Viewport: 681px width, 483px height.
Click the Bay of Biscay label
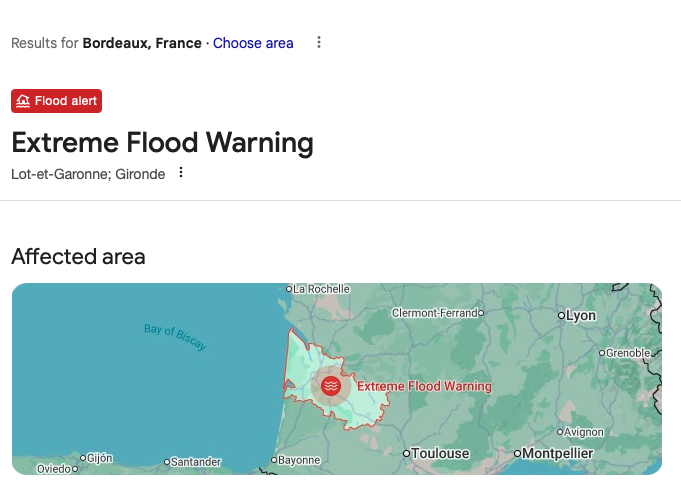(175, 336)
